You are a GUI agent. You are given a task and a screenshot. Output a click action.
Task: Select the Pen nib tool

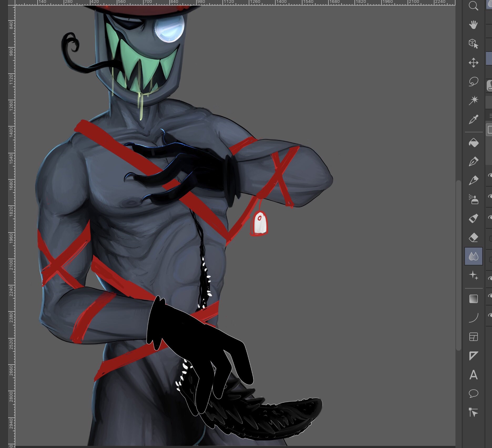[x=473, y=162]
